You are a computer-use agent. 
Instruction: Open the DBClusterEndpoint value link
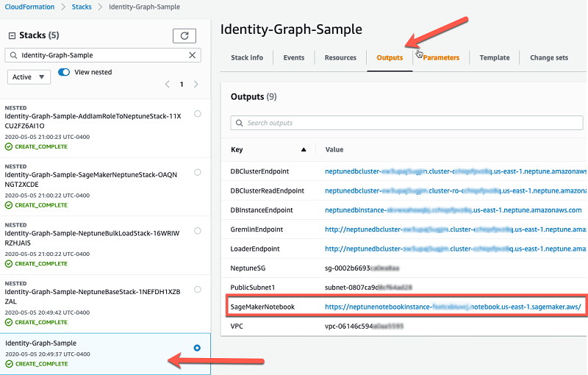coord(455,171)
